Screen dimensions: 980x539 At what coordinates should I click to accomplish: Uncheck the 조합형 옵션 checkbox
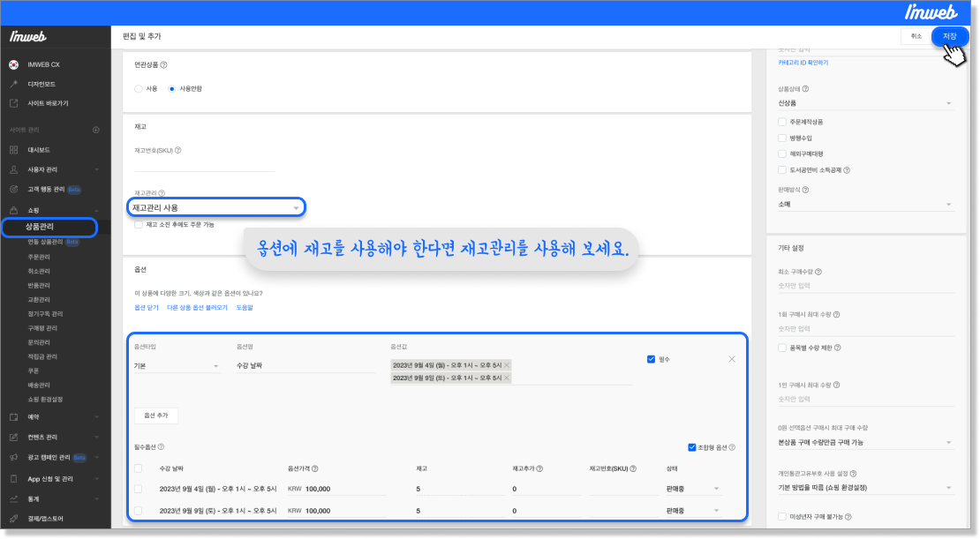pyautogui.click(x=691, y=447)
